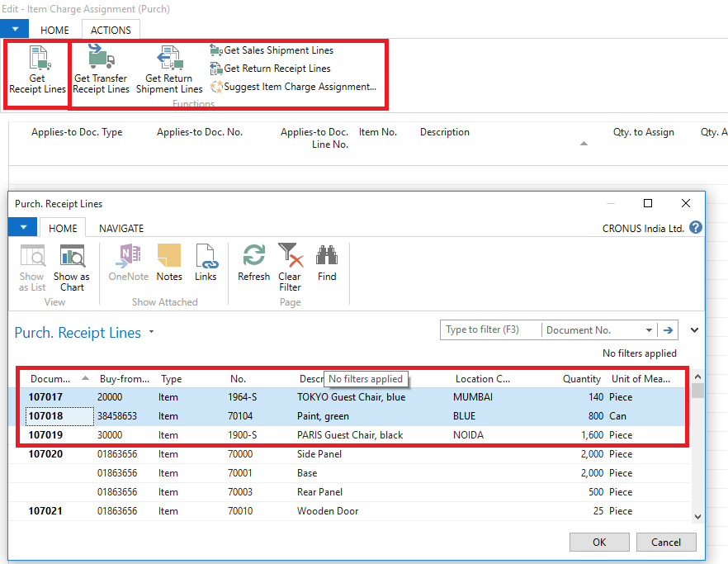Switch to the ACTIONS ribbon tab
This screenshot has width=728, height=564.
point(111,31)
